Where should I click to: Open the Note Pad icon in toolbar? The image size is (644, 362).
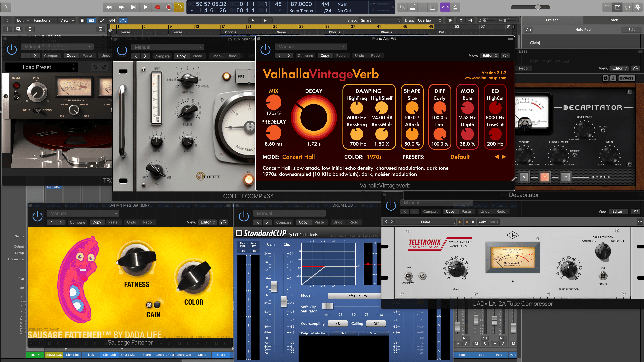(618, 7)
